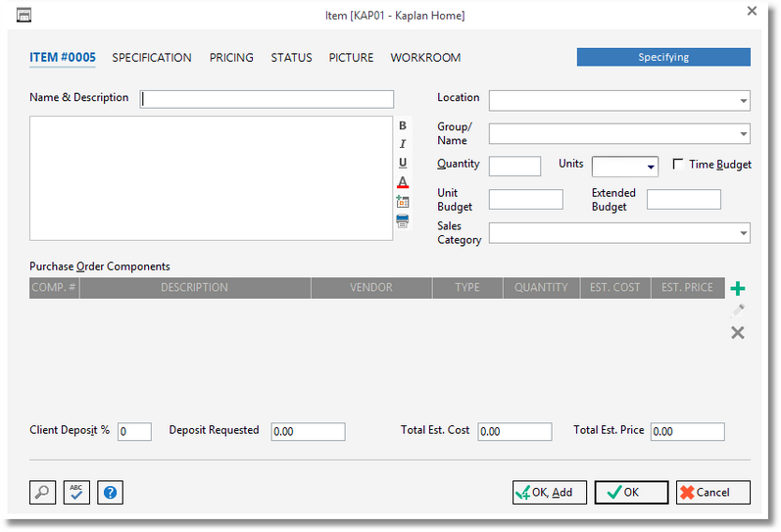Click the Unit Budget input field
This screenshot has width=781, height=532.
click(x=526, y=199)
